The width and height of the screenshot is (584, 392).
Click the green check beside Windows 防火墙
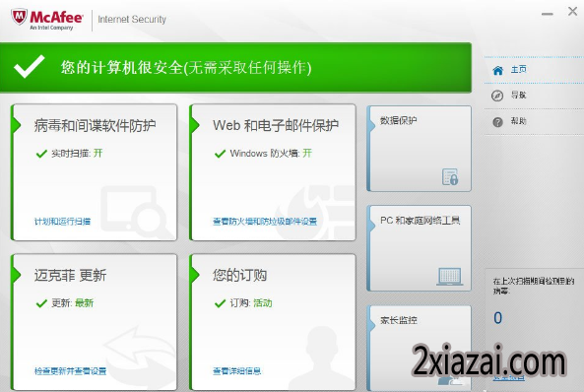[x=221, y=154]
